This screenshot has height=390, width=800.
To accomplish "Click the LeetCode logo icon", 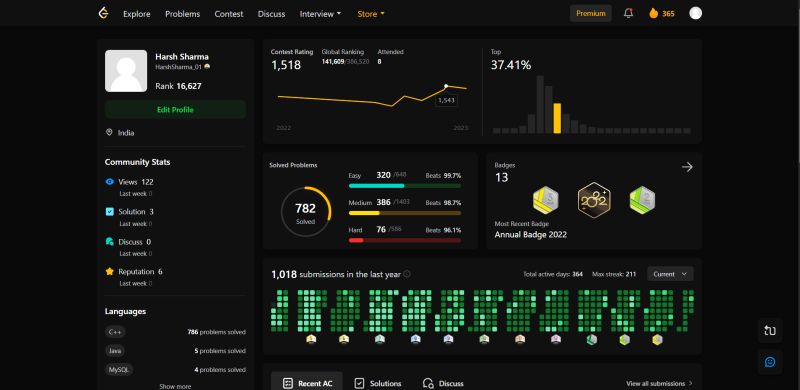I will [104, 13].
